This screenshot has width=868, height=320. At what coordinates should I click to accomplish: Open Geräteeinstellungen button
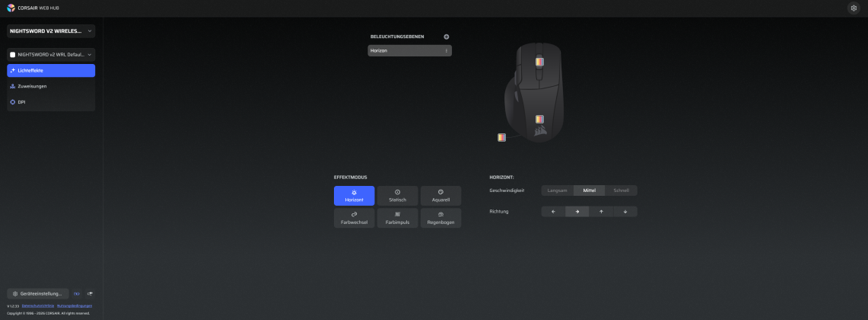pos(37,293)
